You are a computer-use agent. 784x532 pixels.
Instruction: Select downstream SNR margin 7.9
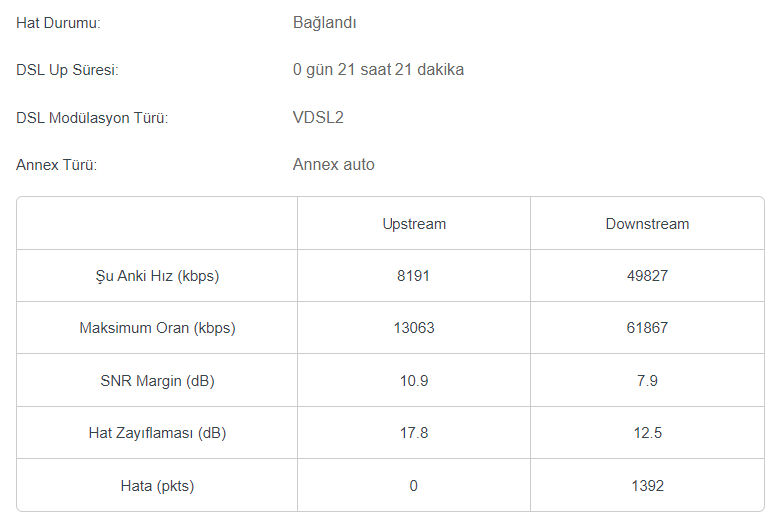tap(647, 381)
